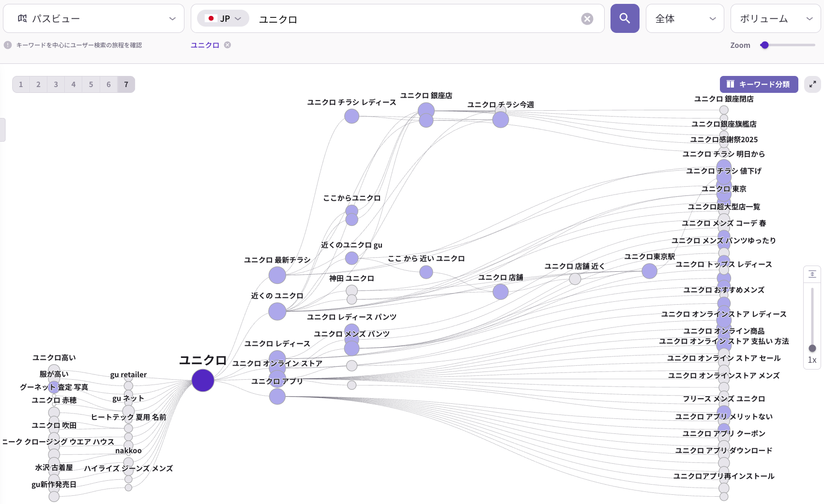Click the ユニクロ超大型店一覧 label

tap(724, 207)
